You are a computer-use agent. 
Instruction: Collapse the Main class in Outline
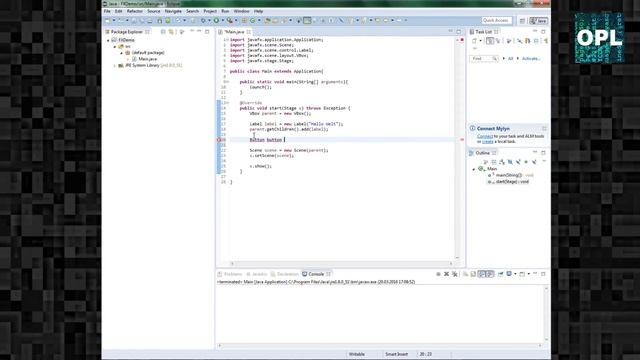tap(474, 169)
